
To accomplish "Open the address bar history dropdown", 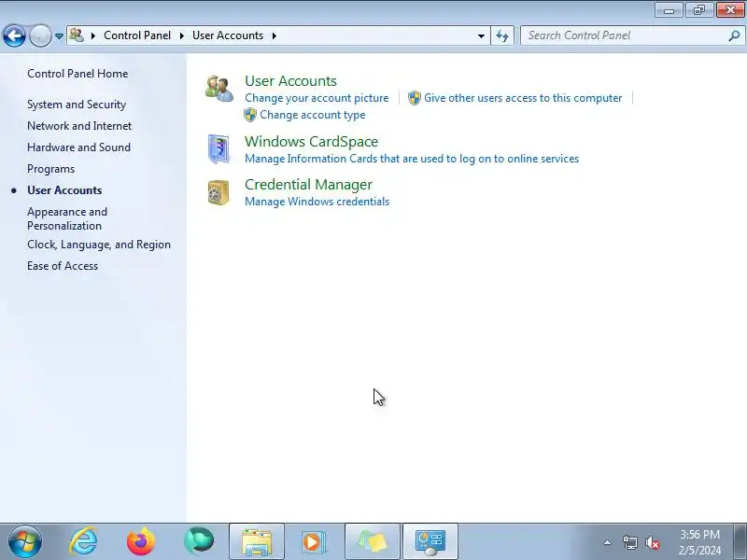I will pos(481,35).
